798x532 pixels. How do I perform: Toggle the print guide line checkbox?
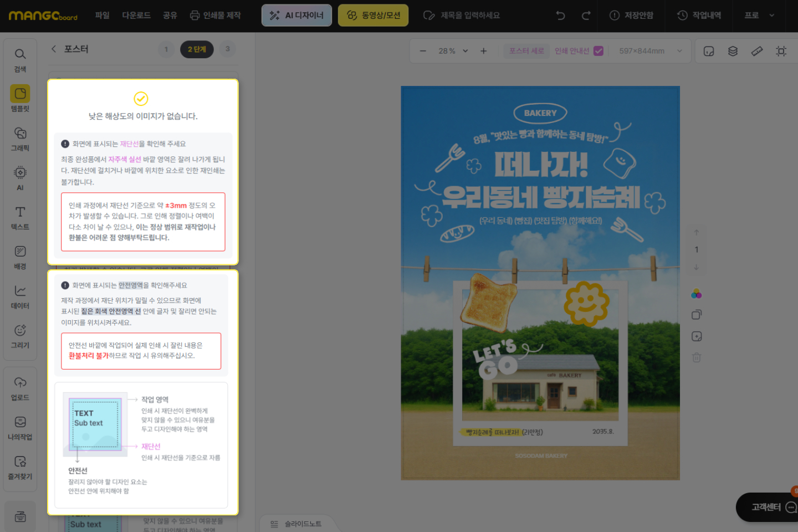pyautogui.click(x=598, y=51)
